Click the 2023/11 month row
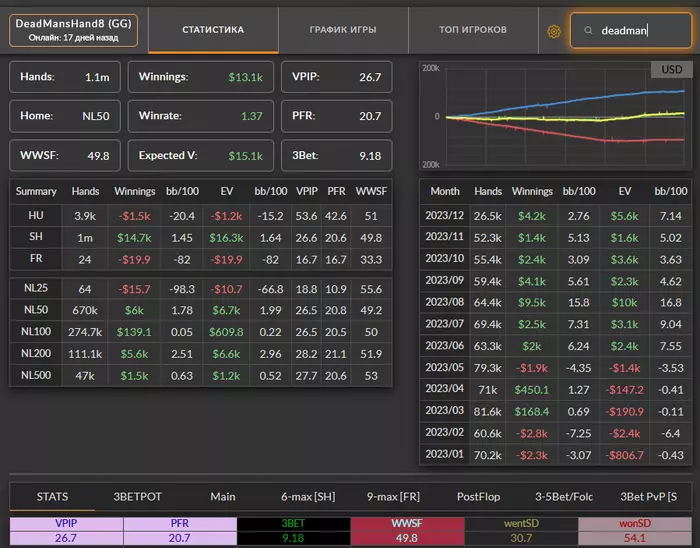700x548 pixels. [x=555, y=237]
